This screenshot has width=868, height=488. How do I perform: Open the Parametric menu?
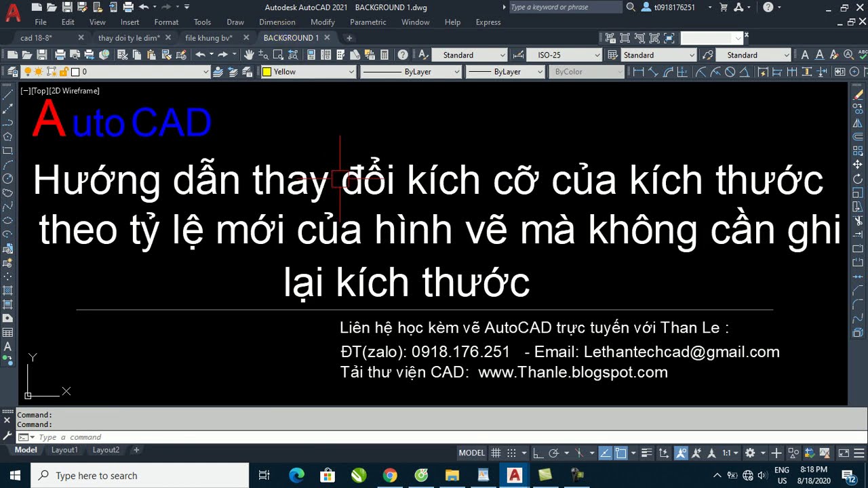tap(368, 22)
